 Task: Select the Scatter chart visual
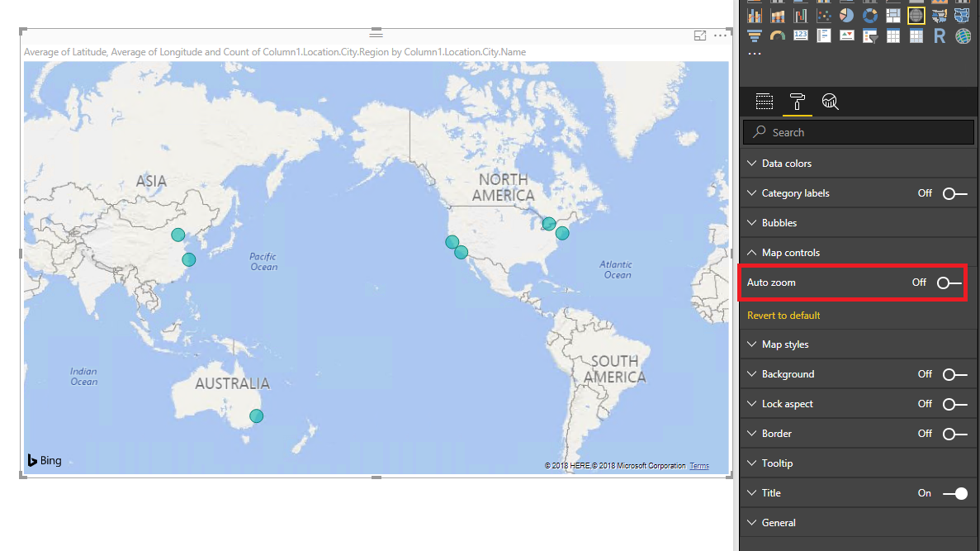(x=824, y=16)
